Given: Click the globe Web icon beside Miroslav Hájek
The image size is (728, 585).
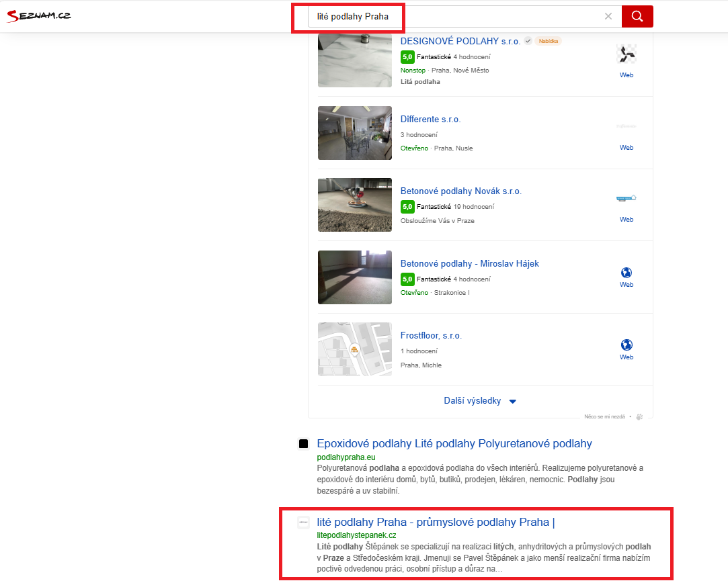Looking at the screenshot, I should [626, 274].
